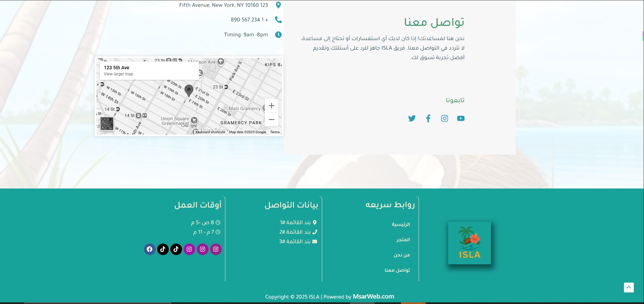Click the circular Facebook icon in footer
This screenshot has height=304, width=644.
(150, 249)
